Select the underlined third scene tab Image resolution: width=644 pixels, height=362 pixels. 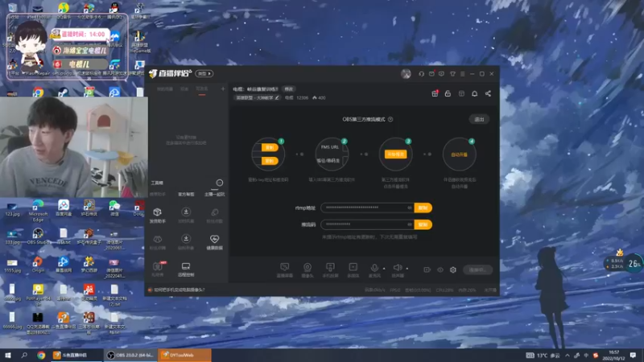202,89
